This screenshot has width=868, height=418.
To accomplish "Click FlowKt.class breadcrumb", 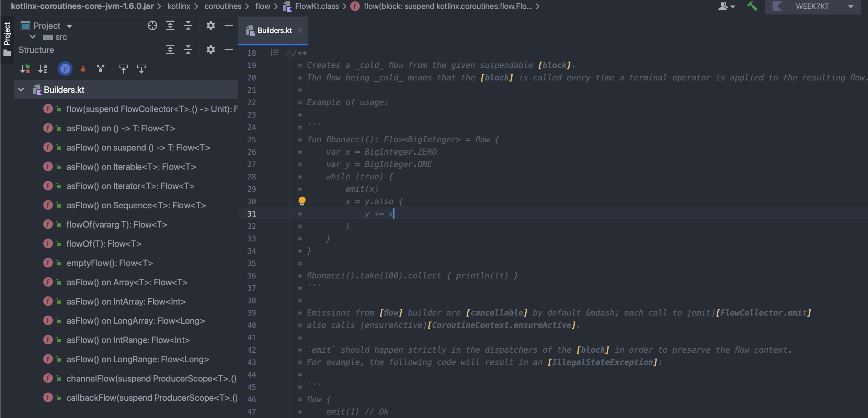I will [x=316, y=6].
